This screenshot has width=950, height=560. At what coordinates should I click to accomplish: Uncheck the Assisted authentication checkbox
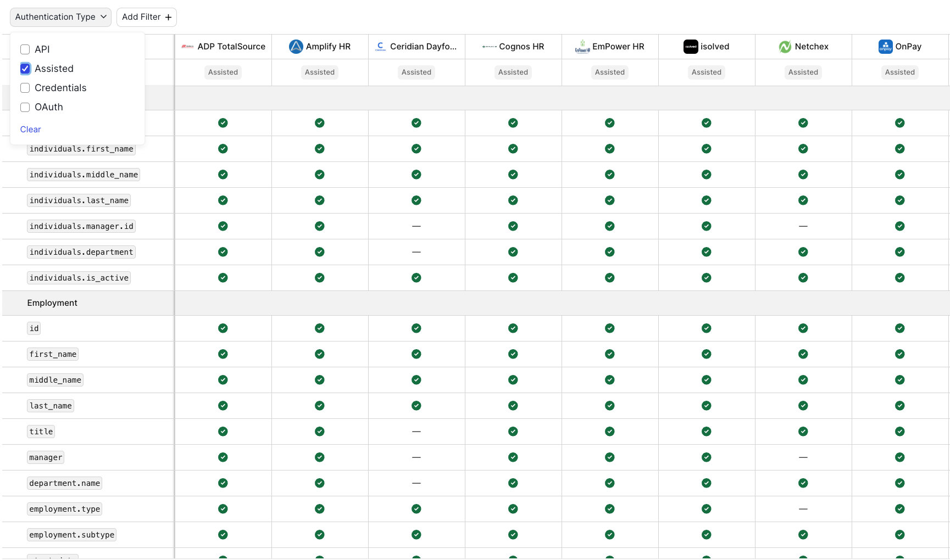pyautogui.click(x=25, y=69)
